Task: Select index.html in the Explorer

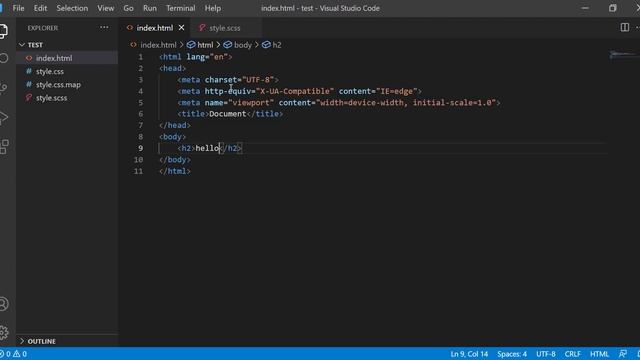Action: click(x=67, y=58)
